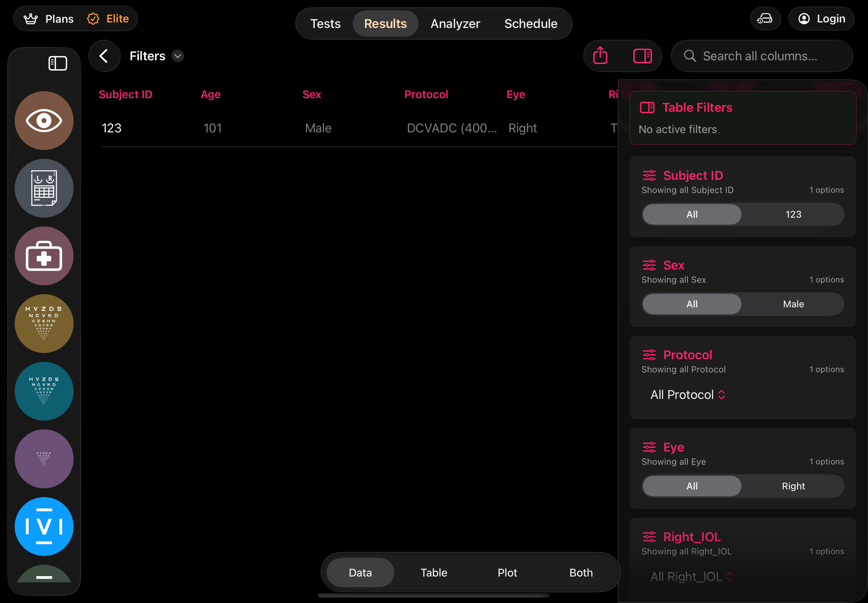Switch to the Schedule tab

coord(531,24)
